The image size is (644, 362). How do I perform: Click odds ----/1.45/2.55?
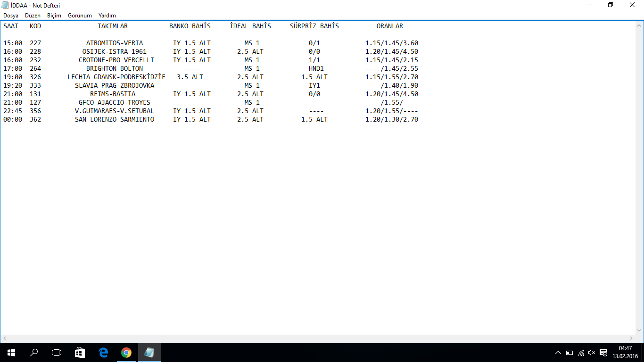coord(392,68)
